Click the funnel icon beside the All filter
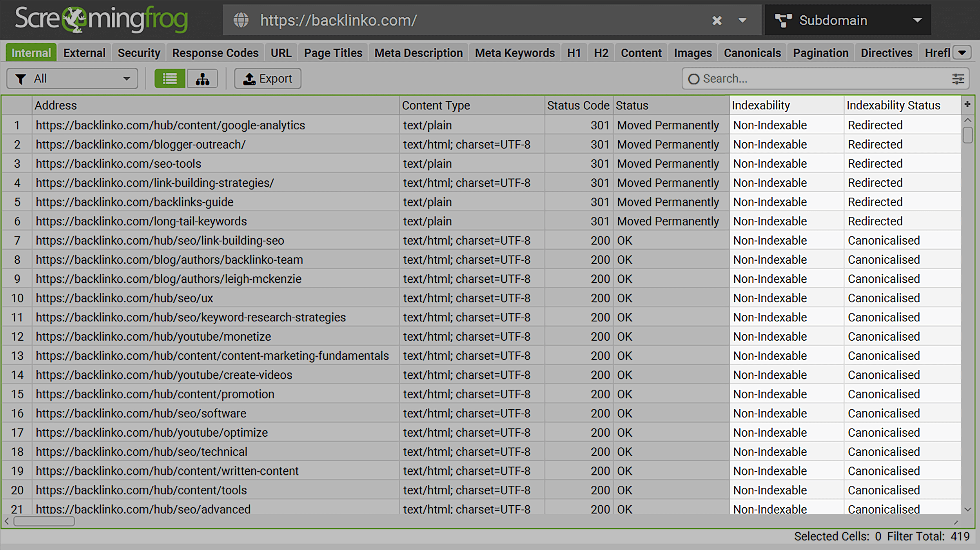Screen dimensions: 980x550 click(22, 78)
